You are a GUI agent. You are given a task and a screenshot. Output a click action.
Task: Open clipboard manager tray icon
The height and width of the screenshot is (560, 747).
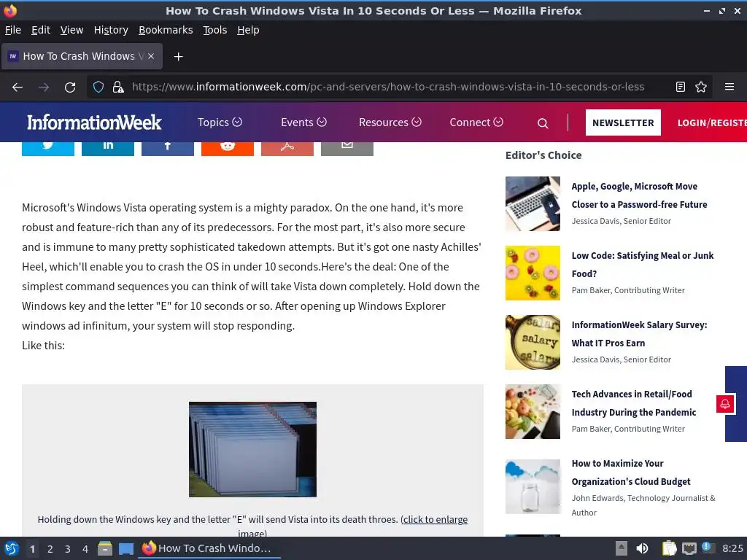670,548
